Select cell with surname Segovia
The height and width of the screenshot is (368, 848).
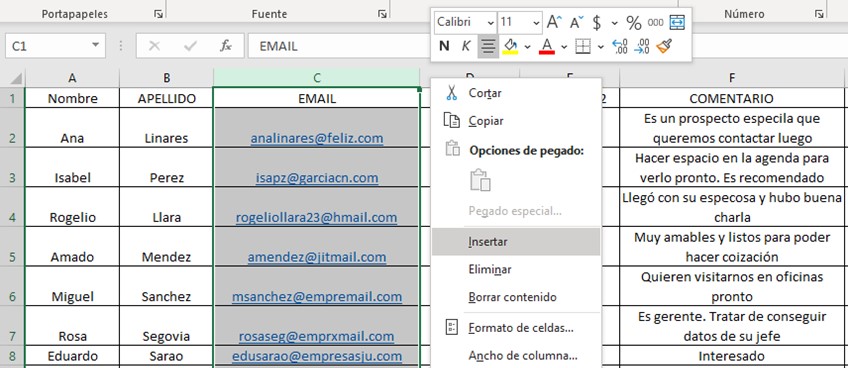[x=167, y=326]
